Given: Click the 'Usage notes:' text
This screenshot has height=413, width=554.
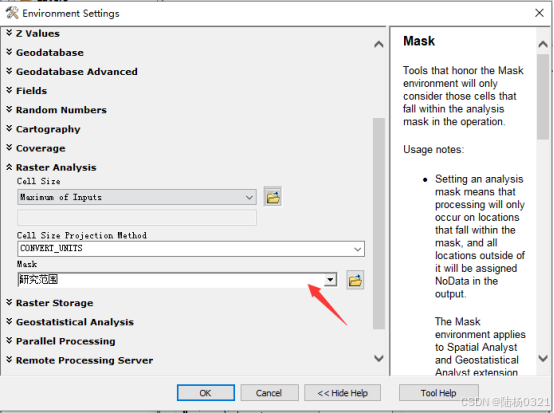Looking at the screenshot, I should click(434, 149).
